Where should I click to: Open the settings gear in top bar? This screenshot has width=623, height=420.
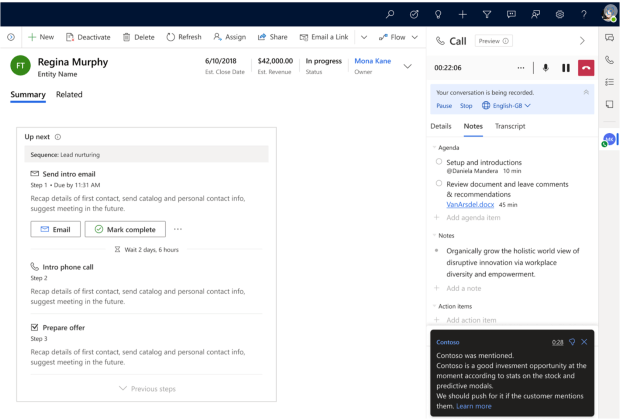coord(560,14)
